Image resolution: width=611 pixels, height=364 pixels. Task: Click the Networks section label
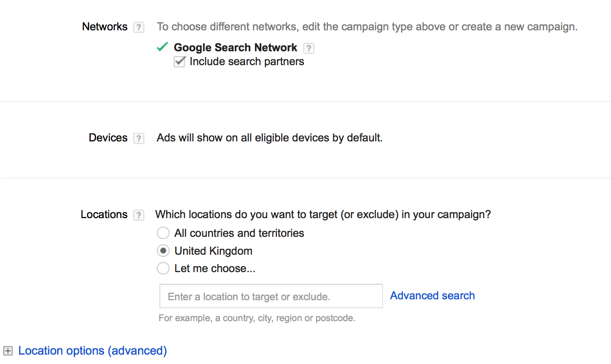pos(105,27)
